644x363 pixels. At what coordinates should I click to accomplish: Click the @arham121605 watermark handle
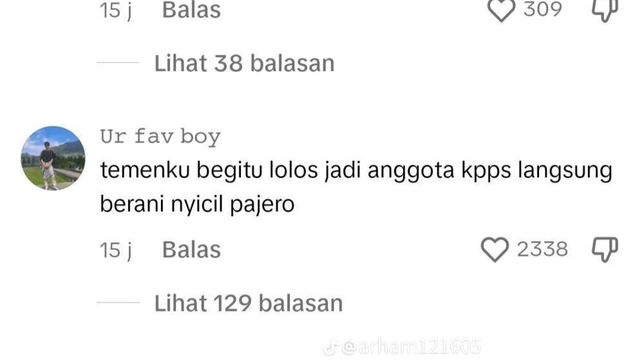click(411, 346)
